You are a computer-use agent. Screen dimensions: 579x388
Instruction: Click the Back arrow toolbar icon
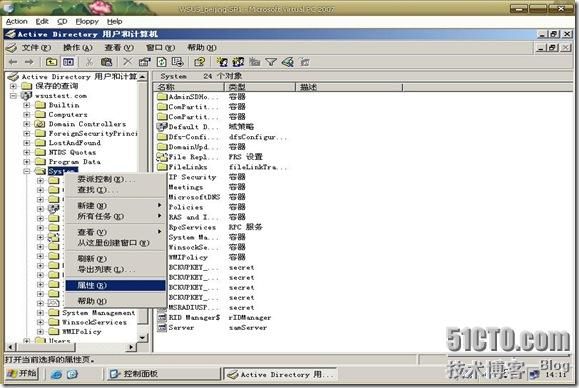[x=13, y=62]
